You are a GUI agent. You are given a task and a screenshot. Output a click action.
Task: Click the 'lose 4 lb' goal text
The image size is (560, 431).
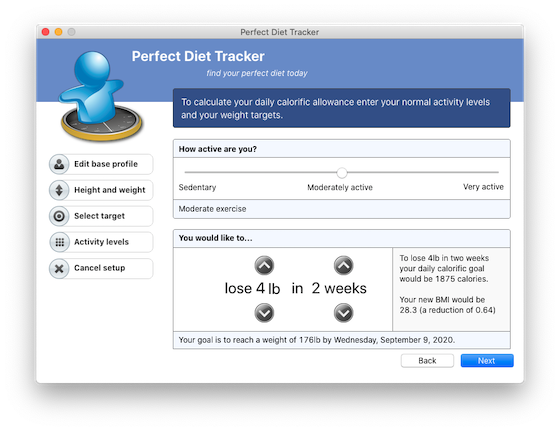click(x=252, y=289)
